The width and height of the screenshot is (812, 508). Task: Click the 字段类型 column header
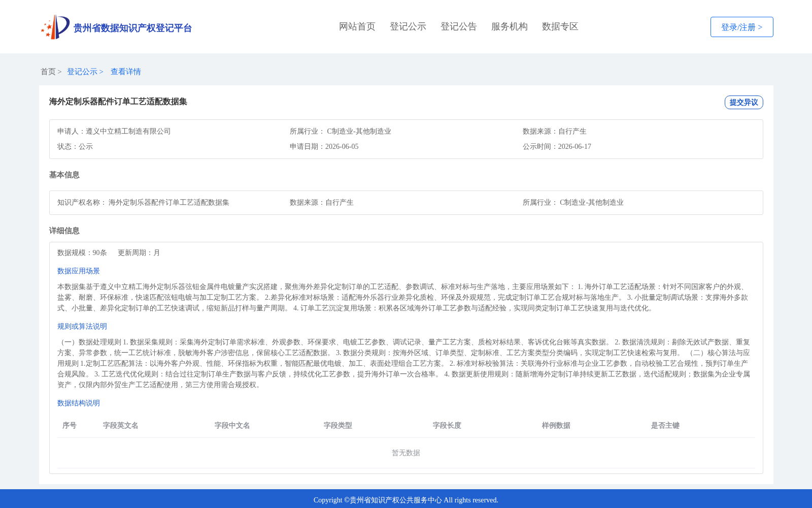[x=338, y=425]
